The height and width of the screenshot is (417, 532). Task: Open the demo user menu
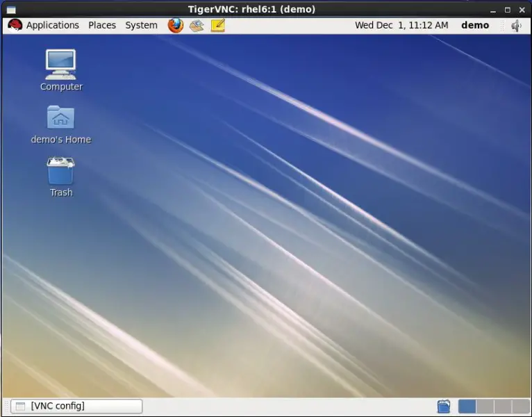point(475,26)
